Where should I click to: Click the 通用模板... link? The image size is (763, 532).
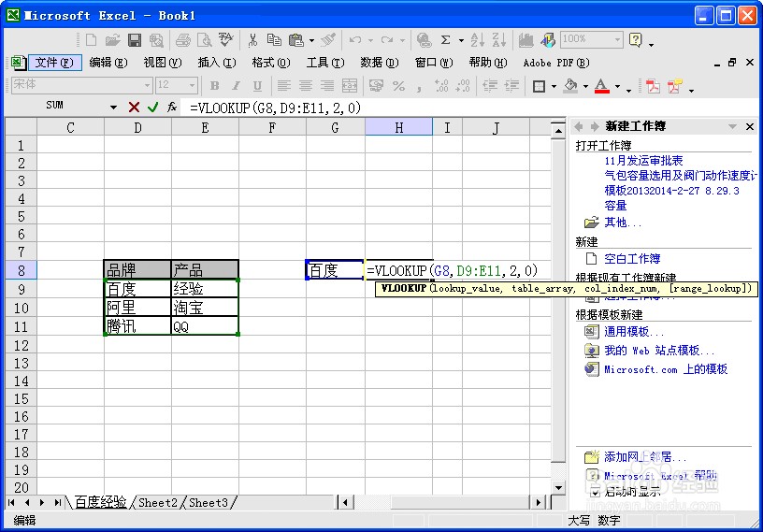point(634,332)
